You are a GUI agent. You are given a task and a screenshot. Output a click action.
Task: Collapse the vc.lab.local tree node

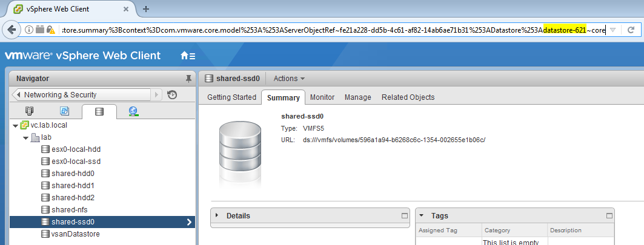point(15,125)
